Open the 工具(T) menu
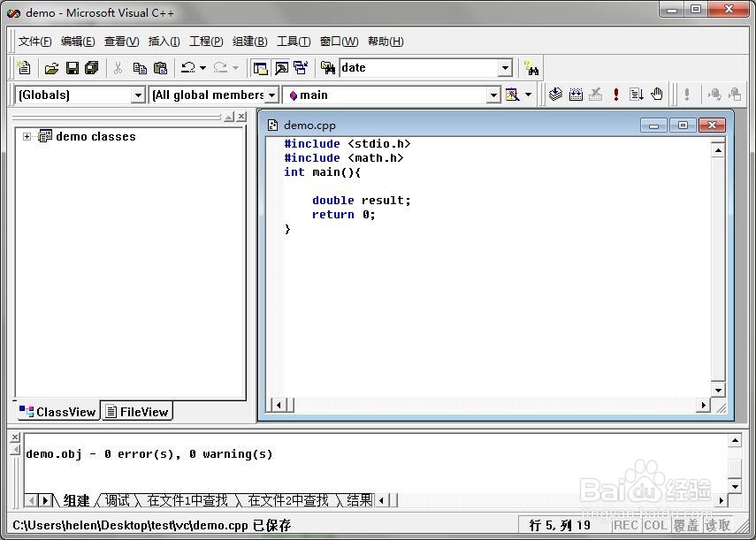The width and height of the screenshot is (756, 540). [x=294, y=42]
